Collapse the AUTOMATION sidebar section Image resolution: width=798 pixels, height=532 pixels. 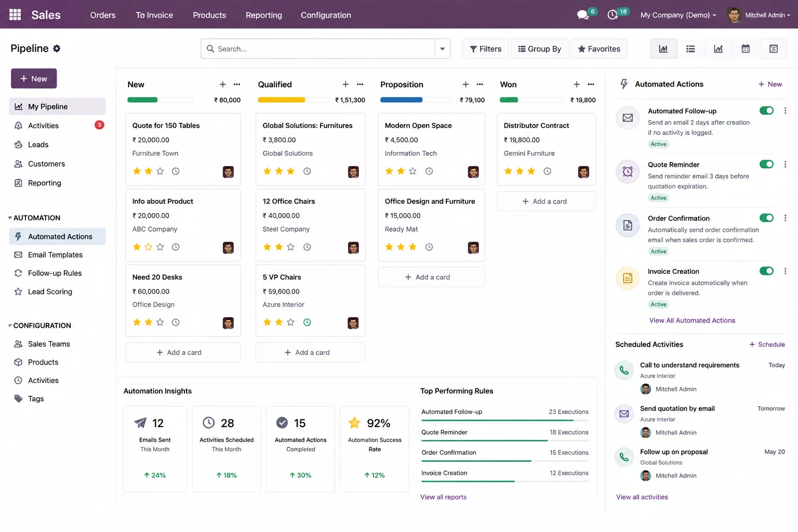[x=34, y=218]
